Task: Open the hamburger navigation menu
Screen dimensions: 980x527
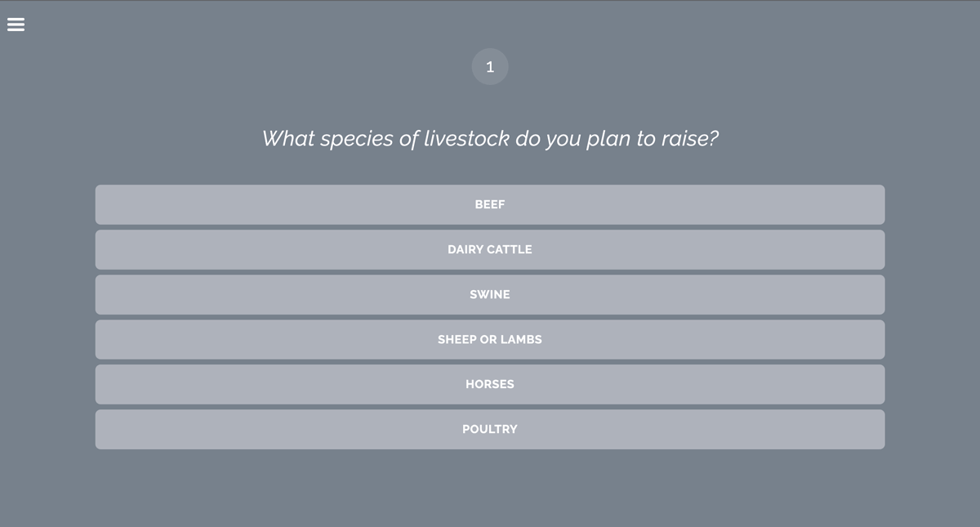Action: point(16,25)
